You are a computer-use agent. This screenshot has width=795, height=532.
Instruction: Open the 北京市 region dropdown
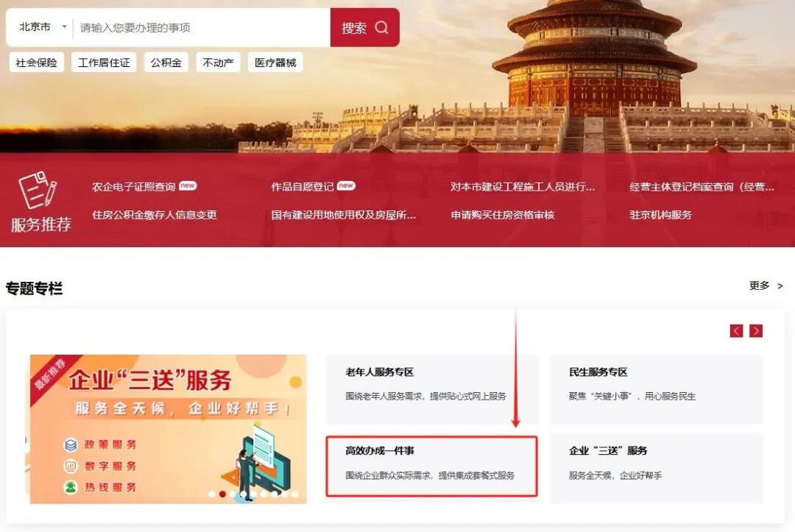coord(43,27)
